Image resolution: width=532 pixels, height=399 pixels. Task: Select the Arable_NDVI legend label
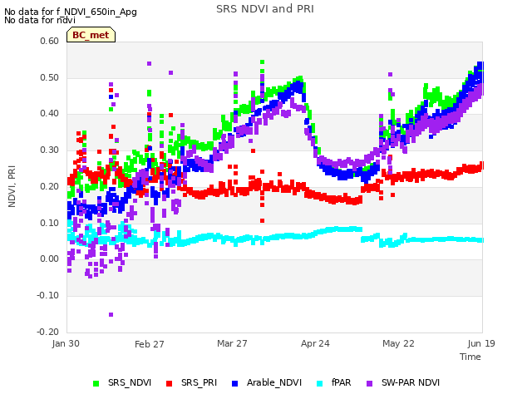[274, 382]
